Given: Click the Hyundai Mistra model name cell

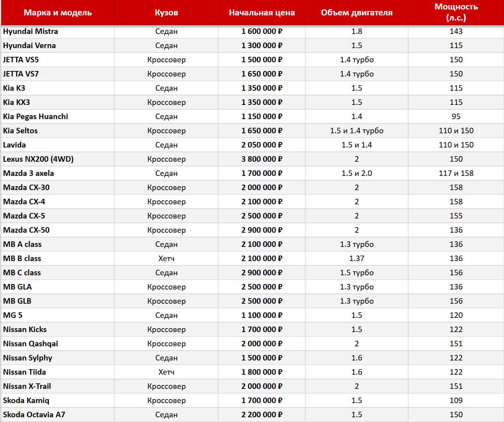Looking at the screenshot, I should (x=30, y=32).
